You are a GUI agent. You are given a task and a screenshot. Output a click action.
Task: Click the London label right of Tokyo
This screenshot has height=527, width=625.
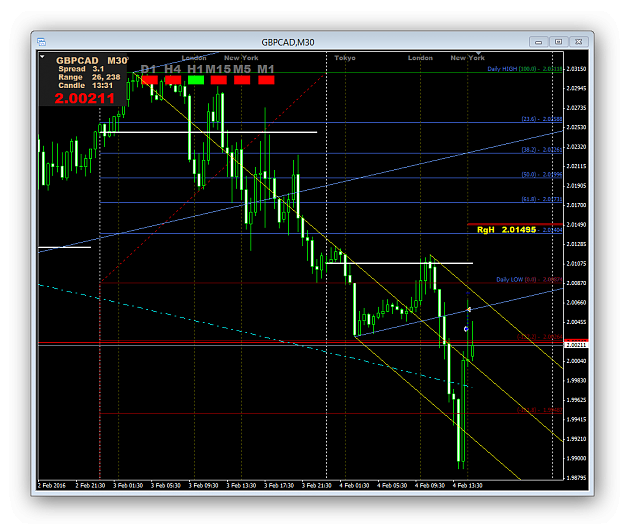point(420,58)
